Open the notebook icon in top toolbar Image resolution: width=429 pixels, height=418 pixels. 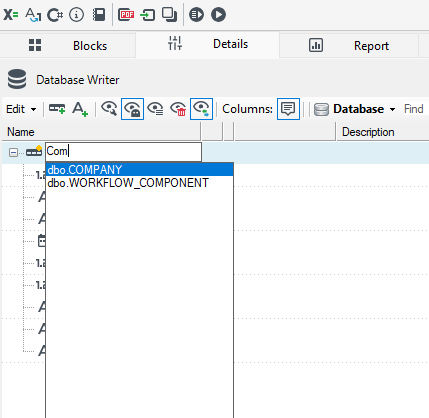click(x=99, y=15)
